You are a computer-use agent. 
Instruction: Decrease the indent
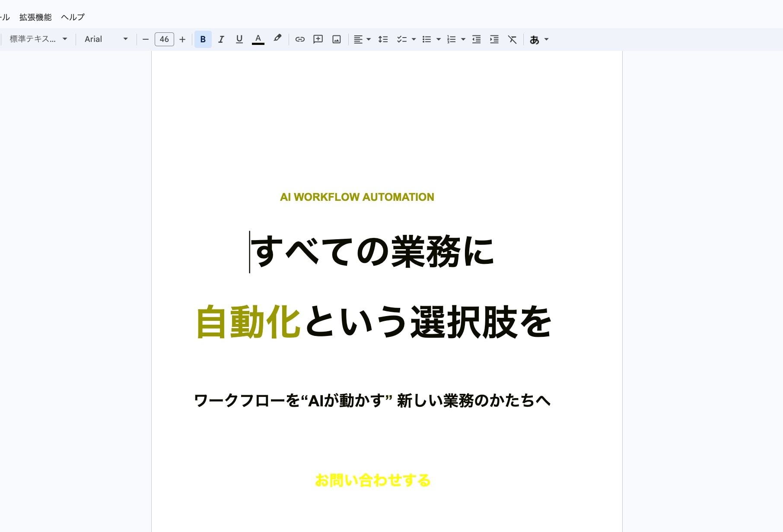(476, 39)
